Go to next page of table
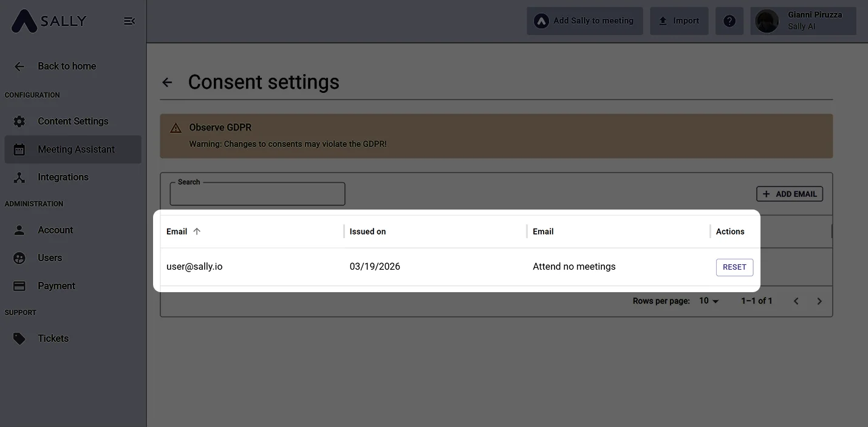The height and width of the screenshot is (427, 868). (819, 301)
